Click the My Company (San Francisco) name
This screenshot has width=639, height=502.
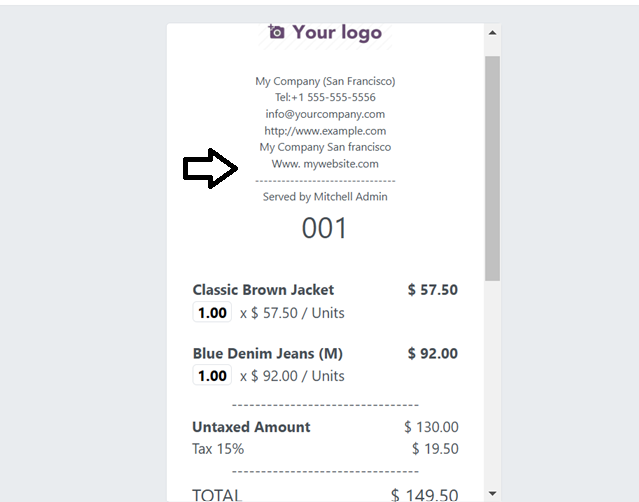coord(325,81)
